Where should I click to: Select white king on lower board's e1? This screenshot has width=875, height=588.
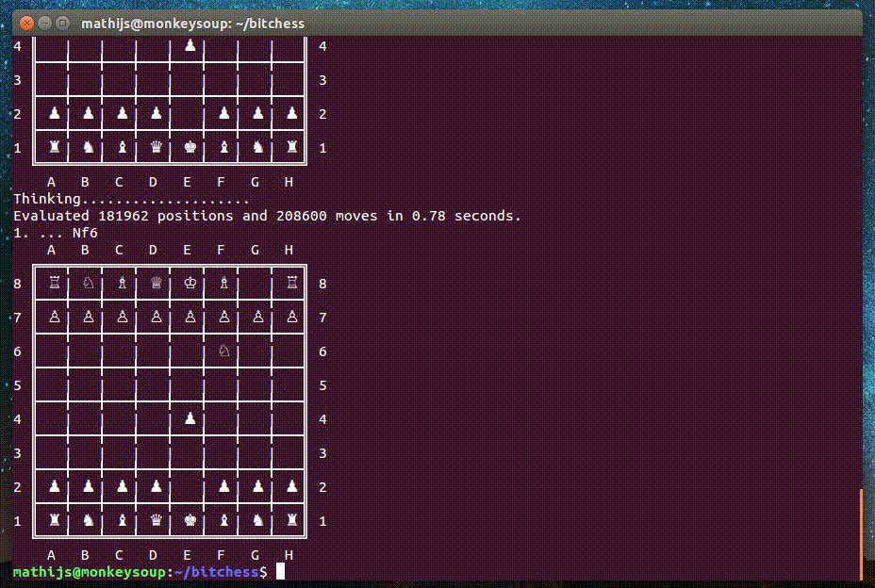(x=190, y=519)
